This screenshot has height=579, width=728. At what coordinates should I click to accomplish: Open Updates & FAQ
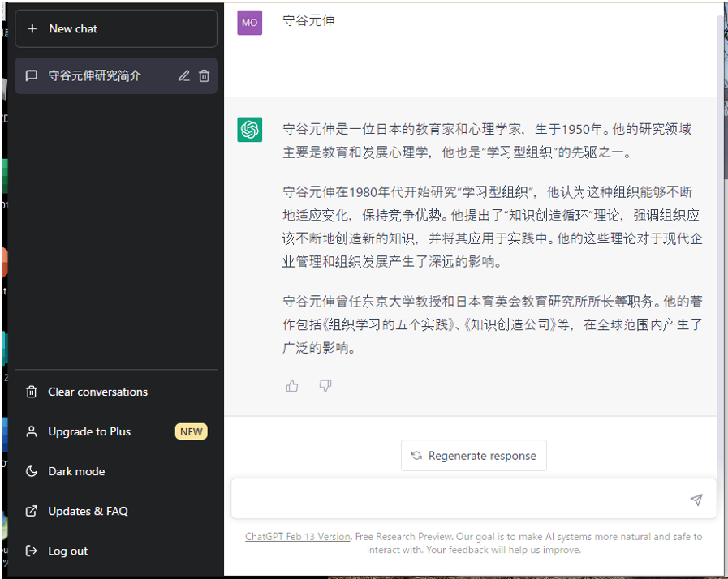pyautogui.click(x=116, y=511)
